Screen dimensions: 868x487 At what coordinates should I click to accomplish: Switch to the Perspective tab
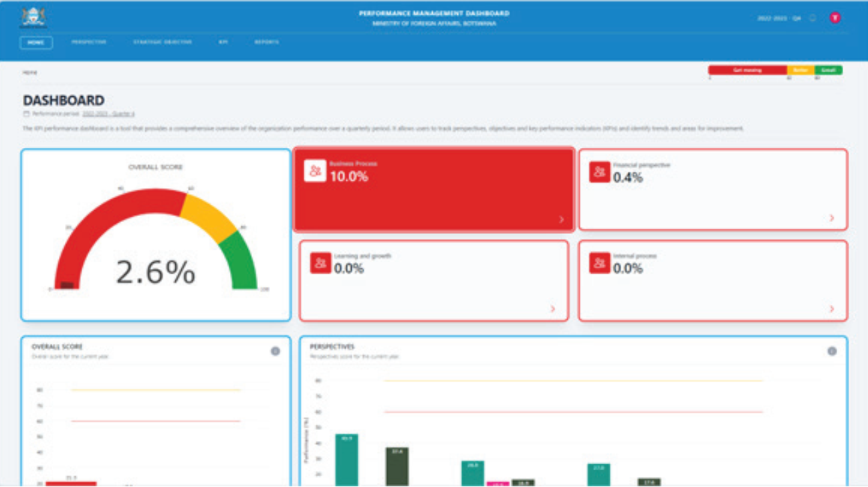click(89, 42)
